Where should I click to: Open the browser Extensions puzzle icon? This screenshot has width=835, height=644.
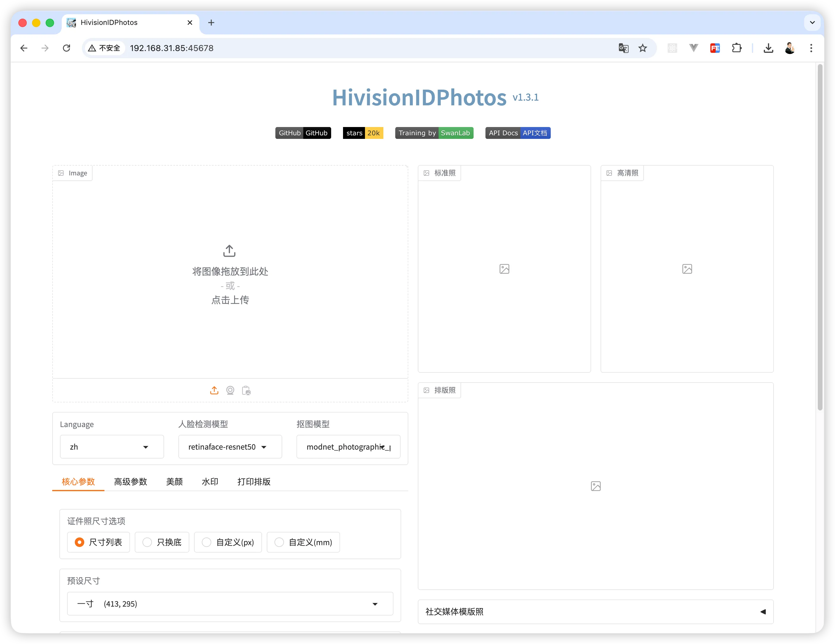[x=736, y=48]
